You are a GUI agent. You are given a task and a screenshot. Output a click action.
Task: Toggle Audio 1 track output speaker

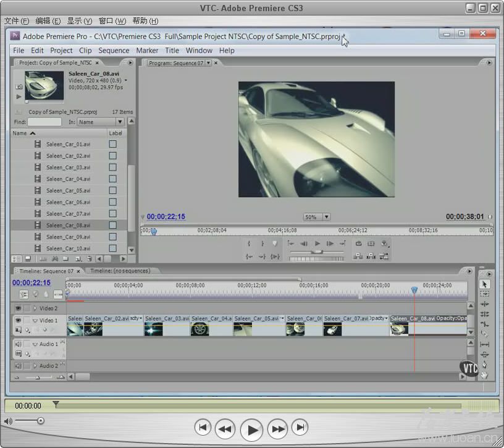[x=19, y=344]
